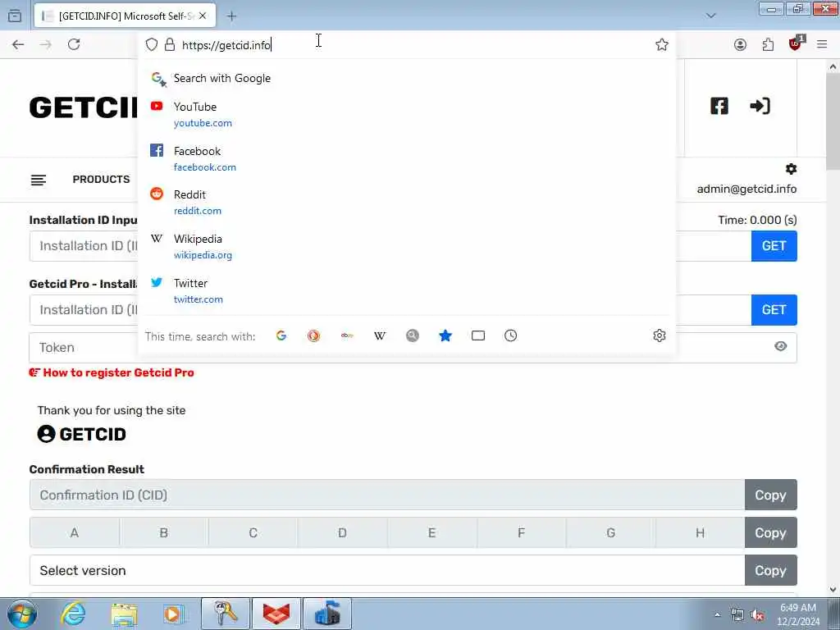Open the Firefox account icon

(x=741, y=44)
